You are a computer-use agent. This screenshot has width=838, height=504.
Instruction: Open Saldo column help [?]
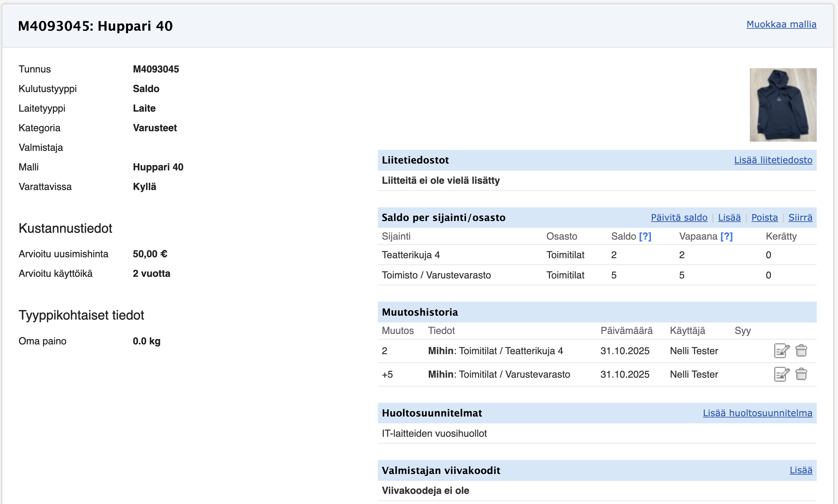(645, 236)
